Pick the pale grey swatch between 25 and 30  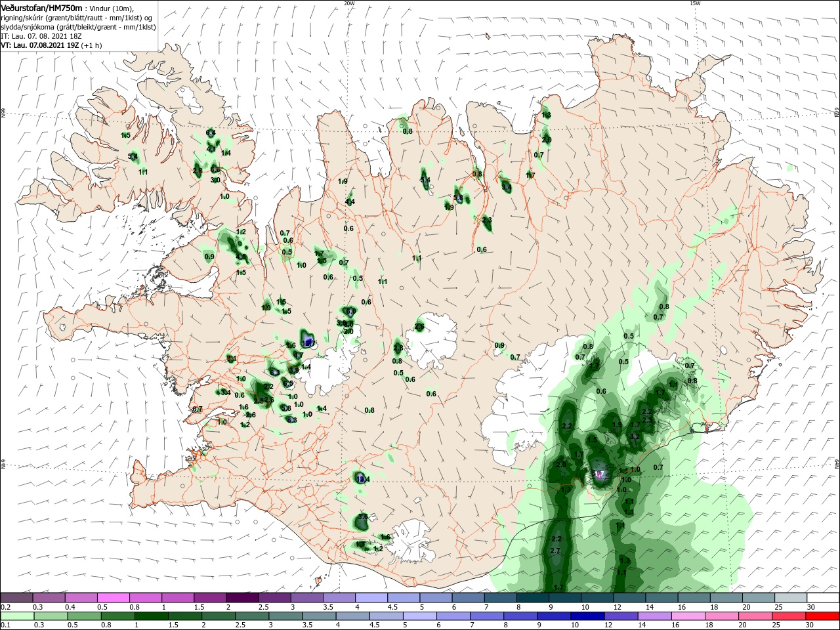click(x=789, y=597)
